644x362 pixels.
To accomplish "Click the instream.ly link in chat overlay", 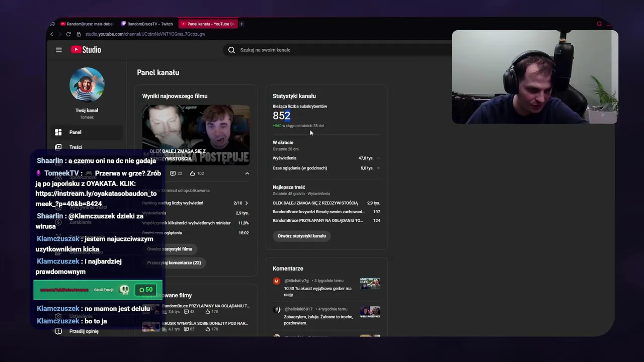I will [96, 199].
